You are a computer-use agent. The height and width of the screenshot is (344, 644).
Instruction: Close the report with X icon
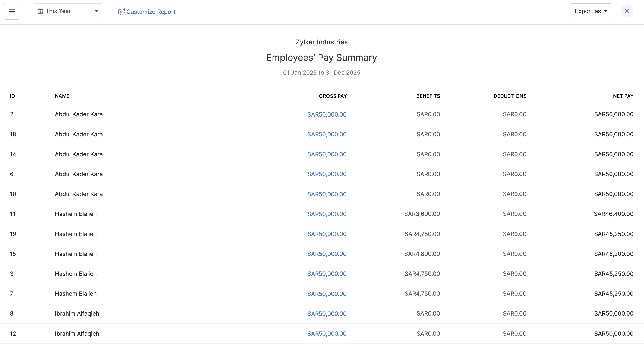(627, 11)
